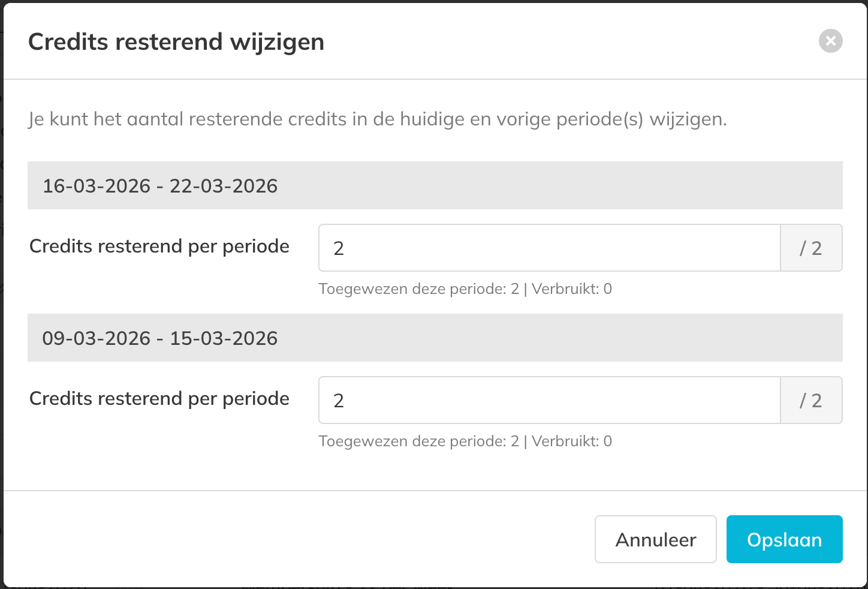Click the "/ 2" suffix in the 09-03-2026 period row
This screenshot has height=589, width=868.
click(811, 400)
